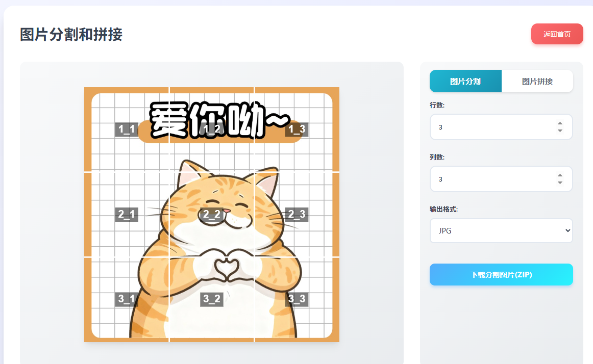Select grid tile label 3_2
The width and height of the screenshot is (593, 364).
pyautogui.click(x=211, y=299)
